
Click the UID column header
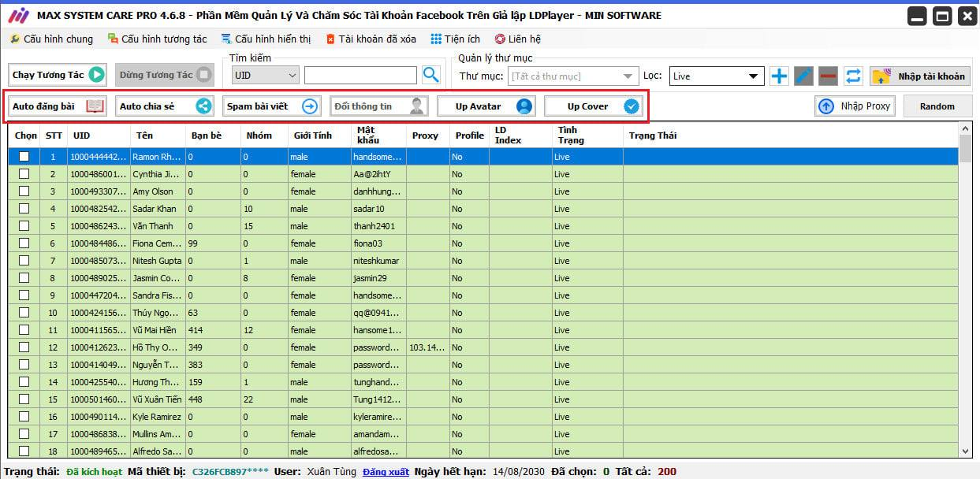click(99, 136)
